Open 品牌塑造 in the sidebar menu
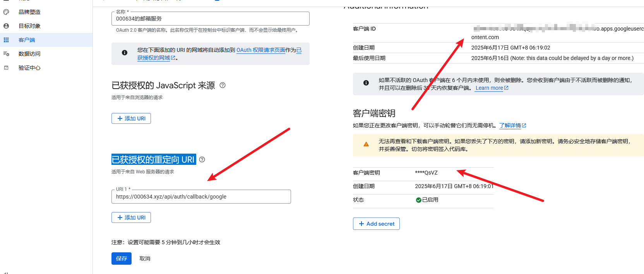Viewport: 644px width, 274px height. point(29,12)
